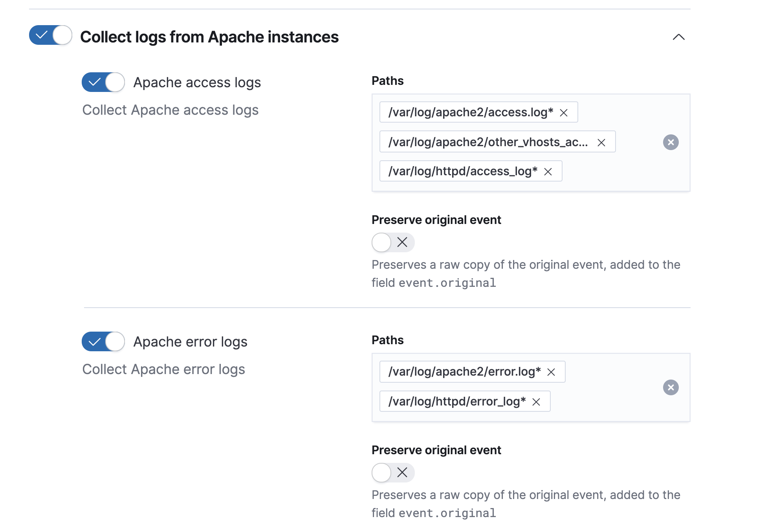Turn off Apache access logs toggle
Viewport: 766px width, 532px height.
(103, 82)
